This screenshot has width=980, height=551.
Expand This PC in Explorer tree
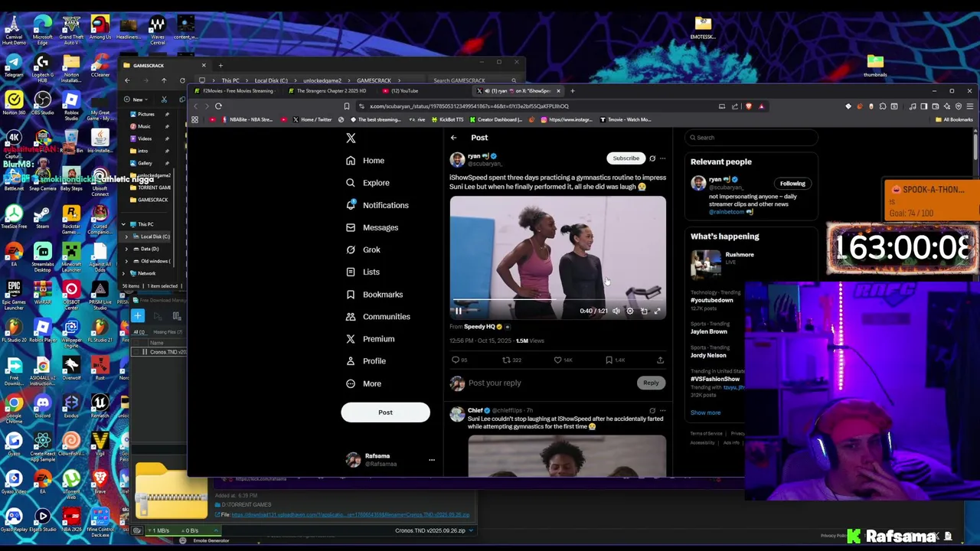click(x=123, y=224)
